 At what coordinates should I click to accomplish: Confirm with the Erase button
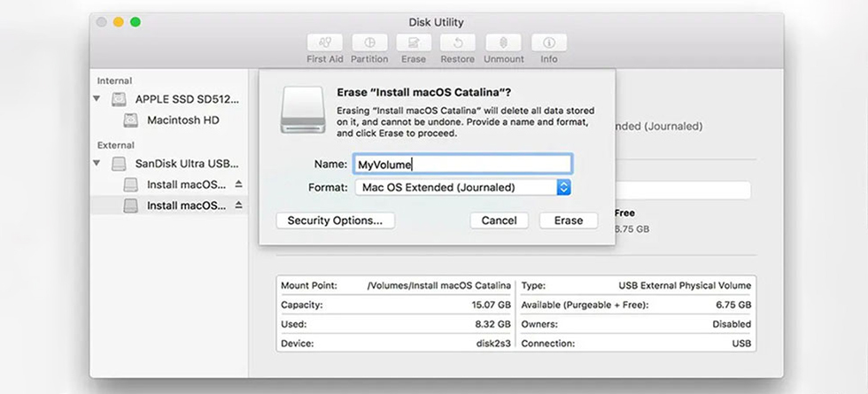(569, 220)
